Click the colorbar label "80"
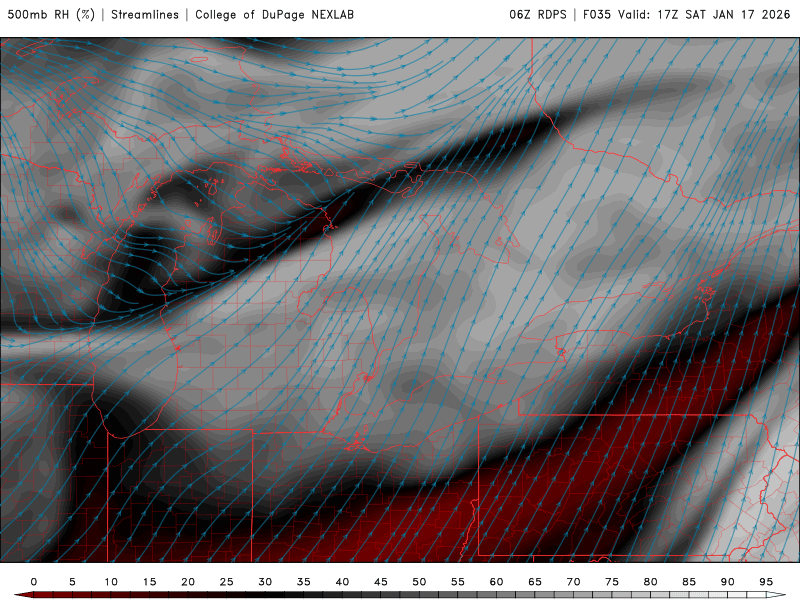The image size is (800, 600). click(x=651, y=582)
